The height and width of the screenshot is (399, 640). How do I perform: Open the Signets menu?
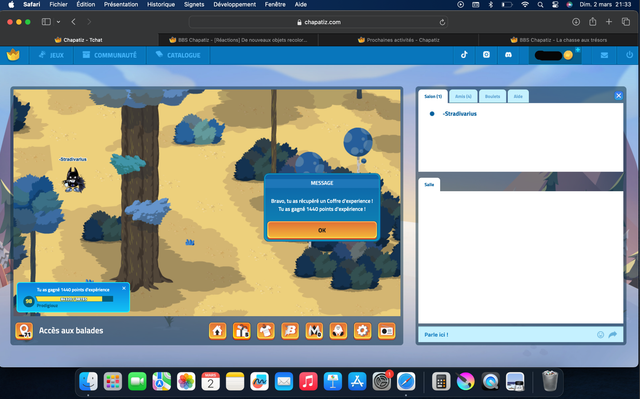click(194, 4)
